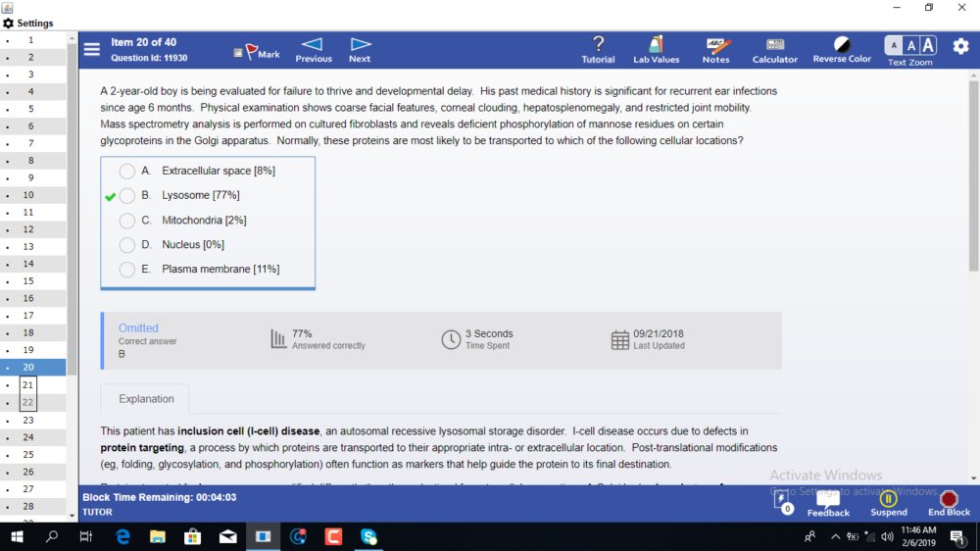Open the Feedback button
Viewport: 980px width, 551px height.
(x=828, y=504)
